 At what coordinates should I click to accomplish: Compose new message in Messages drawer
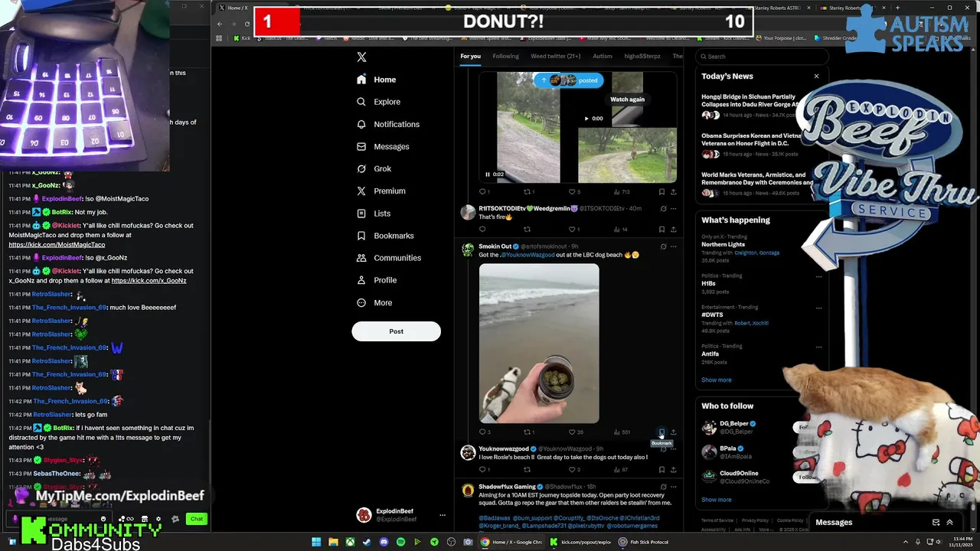pyautogui.click(x=936, y=523)
